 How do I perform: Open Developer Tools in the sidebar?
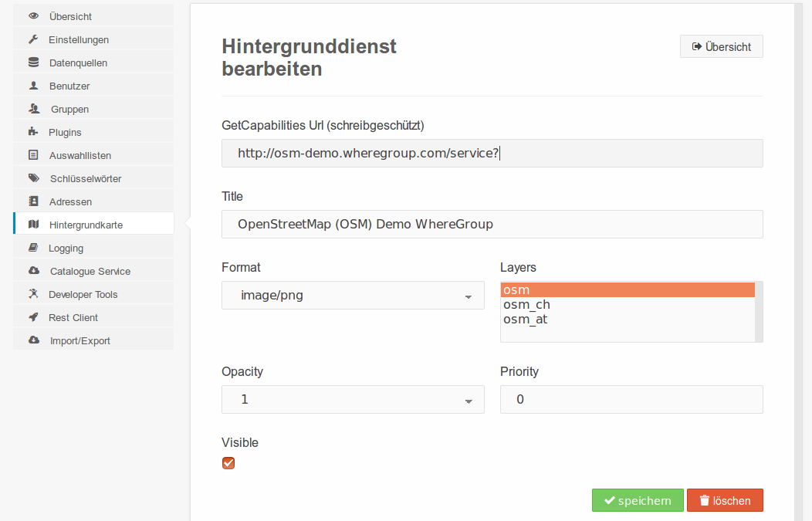tap(93, 294)
